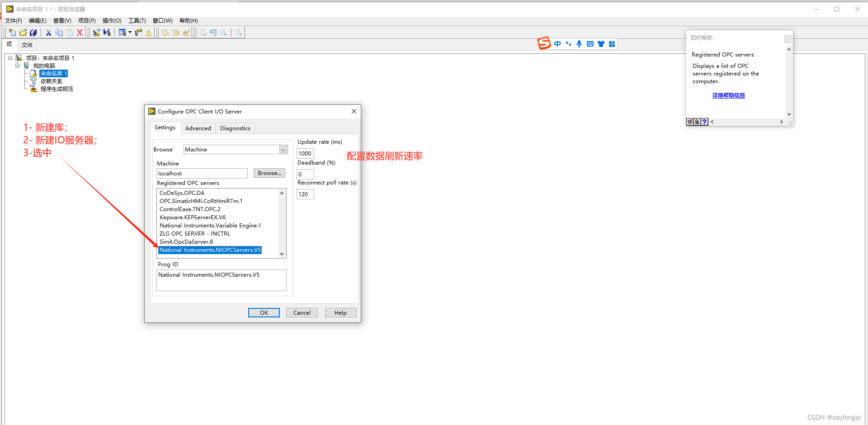This screenshot has width=868, height=425.
Task: Click inside the Update rate input field
Action: coord(305,153)
